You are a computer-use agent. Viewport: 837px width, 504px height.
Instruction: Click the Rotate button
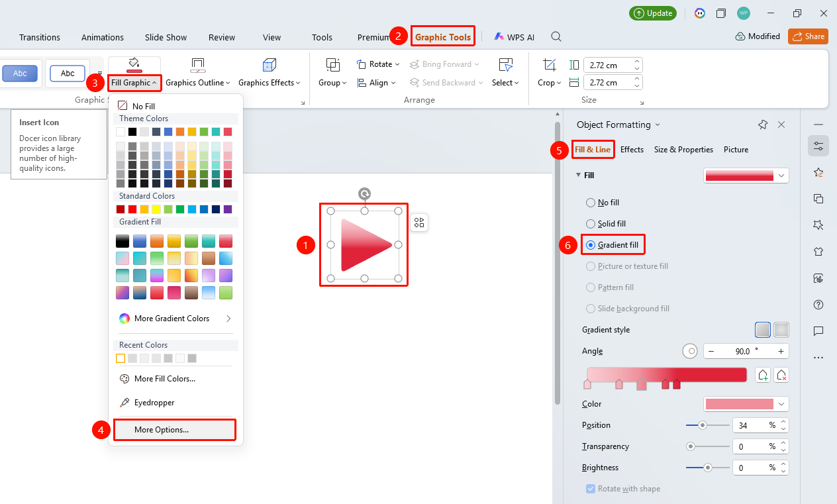[x=378, y=64]
